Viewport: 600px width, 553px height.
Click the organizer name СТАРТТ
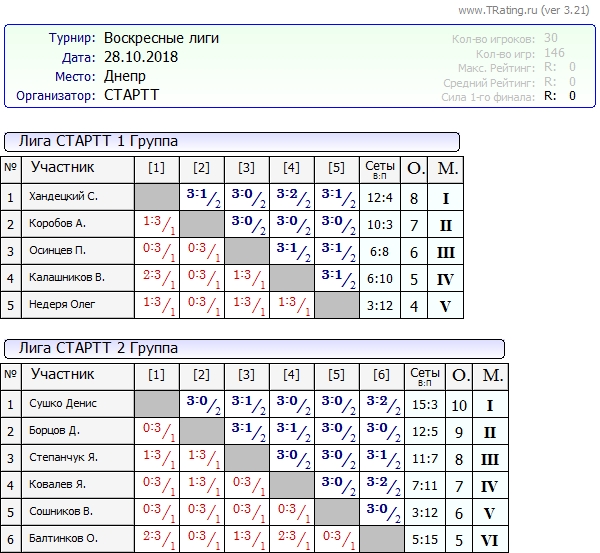131,95
